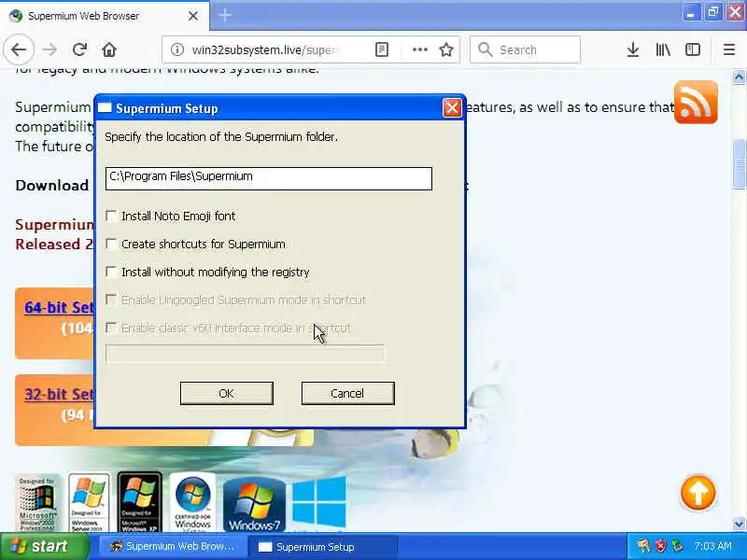This screenshot has height=560, width=747.
Task: Click the 64-bit Setup download link
Action: [59, 307]
